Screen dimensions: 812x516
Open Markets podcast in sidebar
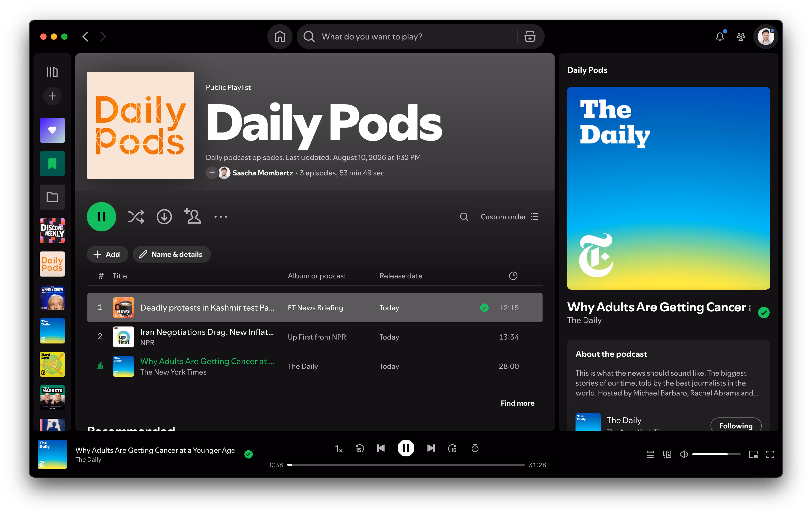click(x=52, y=398)
